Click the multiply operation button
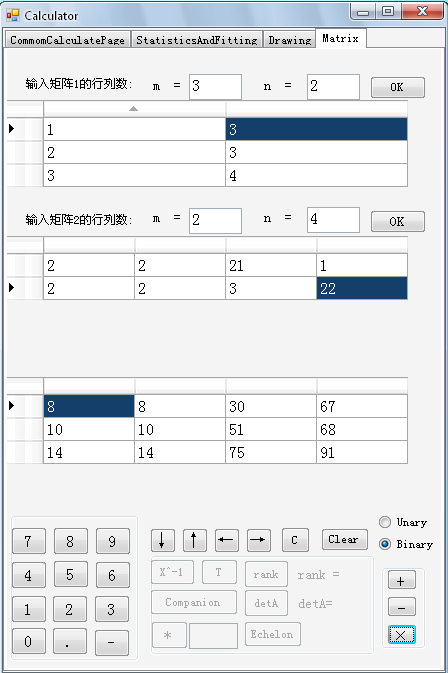 [x=402, y=634]
